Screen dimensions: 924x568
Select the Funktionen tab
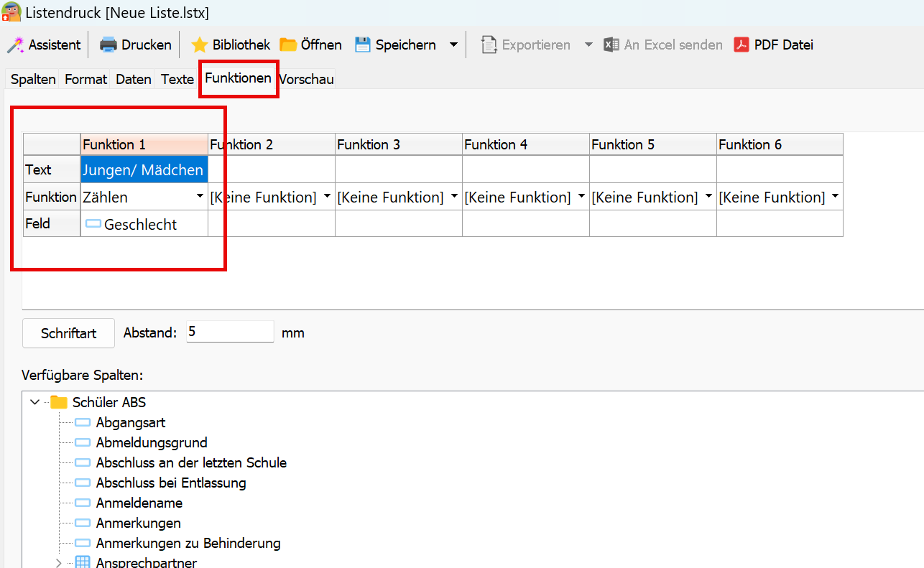238,78
